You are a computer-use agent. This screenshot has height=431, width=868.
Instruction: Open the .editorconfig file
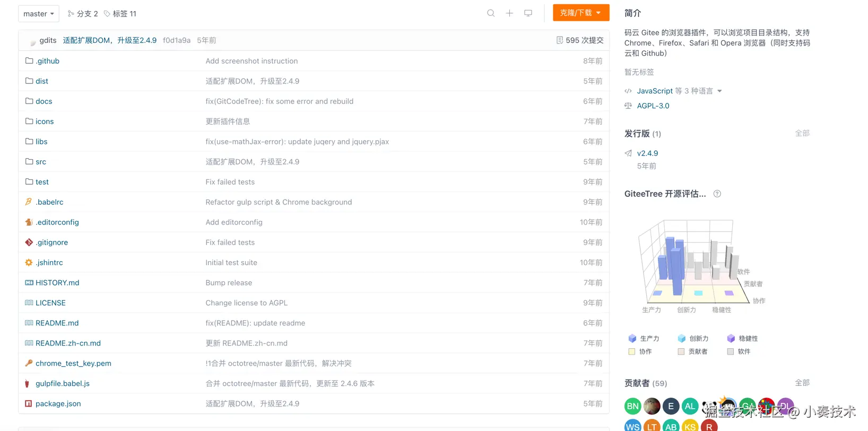pyautogui.click(x=57, y=222)
